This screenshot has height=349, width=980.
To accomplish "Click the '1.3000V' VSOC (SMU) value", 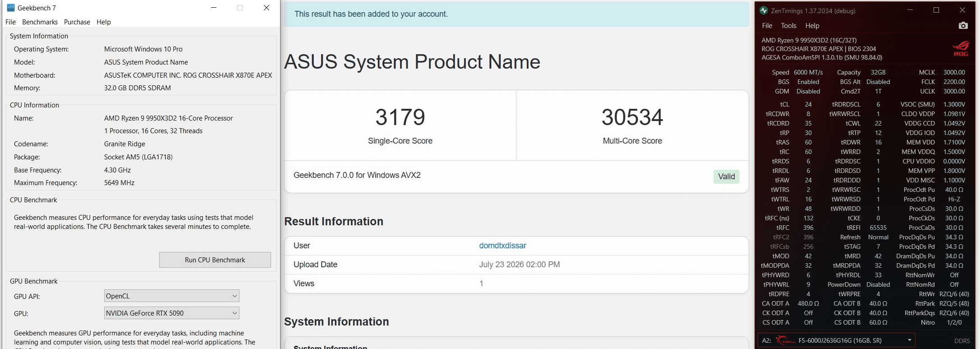I will point(954,104).
